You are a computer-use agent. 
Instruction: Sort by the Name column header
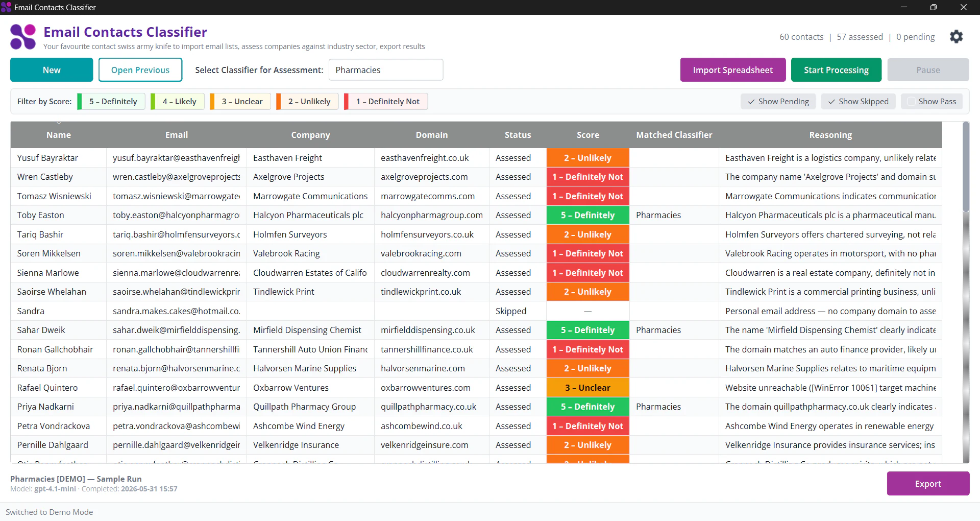(59, 135)
